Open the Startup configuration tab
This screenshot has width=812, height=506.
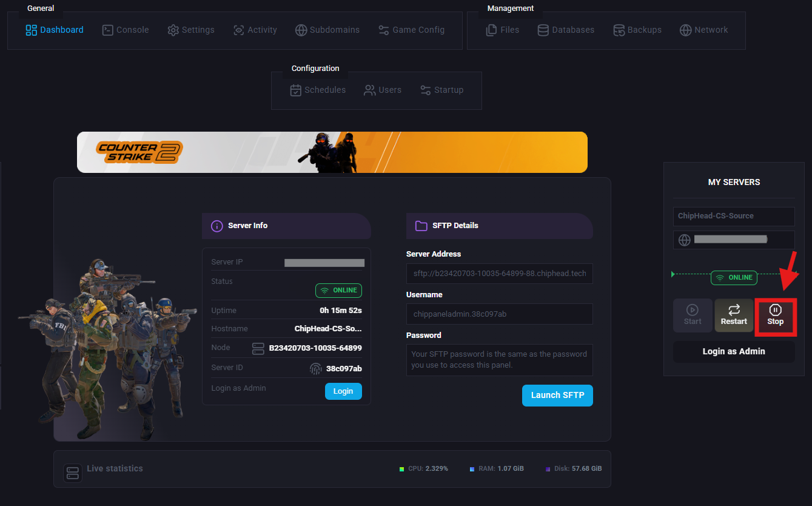tap(441, 90)
